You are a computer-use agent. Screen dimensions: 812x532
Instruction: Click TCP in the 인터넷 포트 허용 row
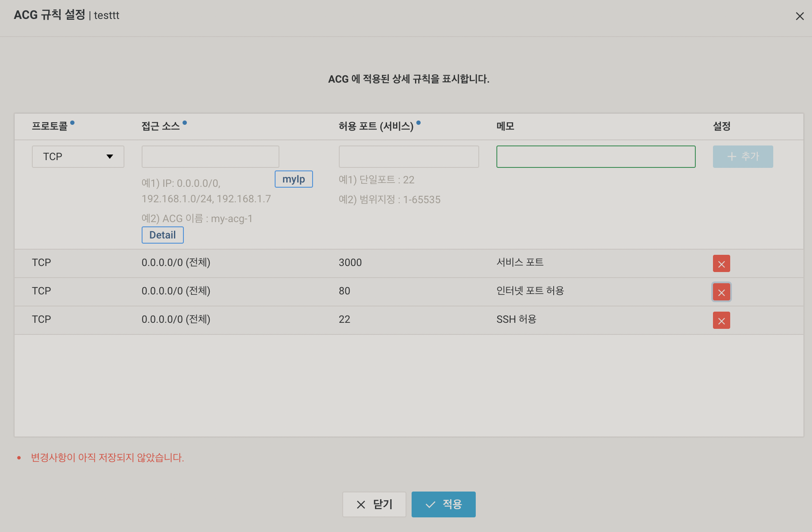[x=41, y=291]
